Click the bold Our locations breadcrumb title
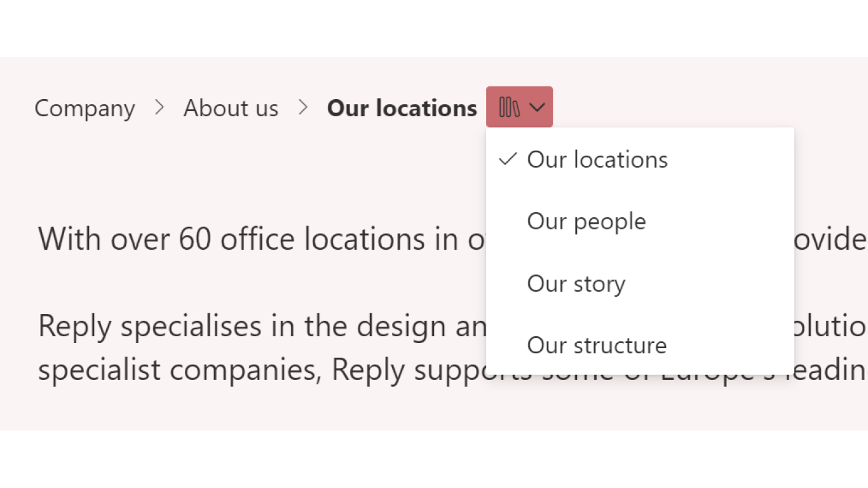The width and height of the screenshot is (868, 488). (x=402, y=109)
